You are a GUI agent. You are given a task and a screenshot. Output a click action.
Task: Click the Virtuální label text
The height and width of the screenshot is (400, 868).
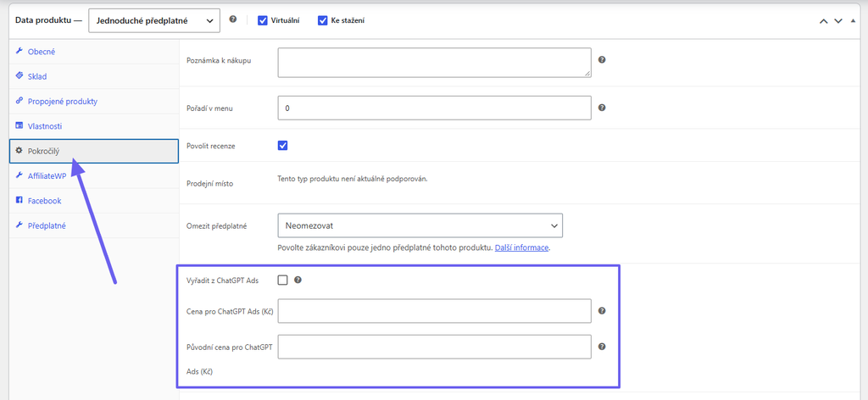(286, 21)
